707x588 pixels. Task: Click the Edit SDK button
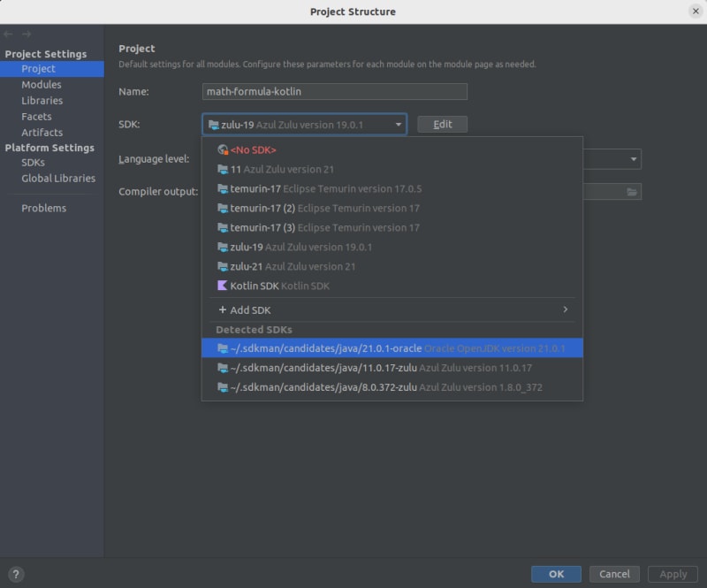[443, 124]
